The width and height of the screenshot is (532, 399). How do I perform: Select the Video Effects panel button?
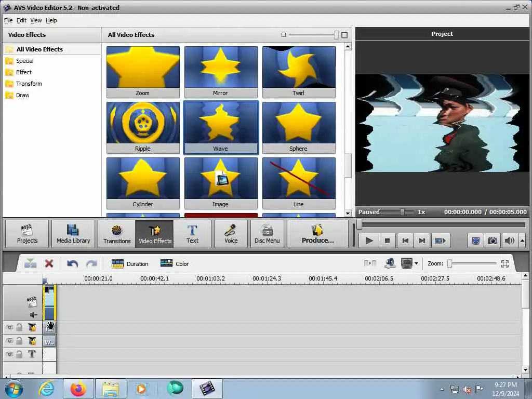click(x=155, y=234)
